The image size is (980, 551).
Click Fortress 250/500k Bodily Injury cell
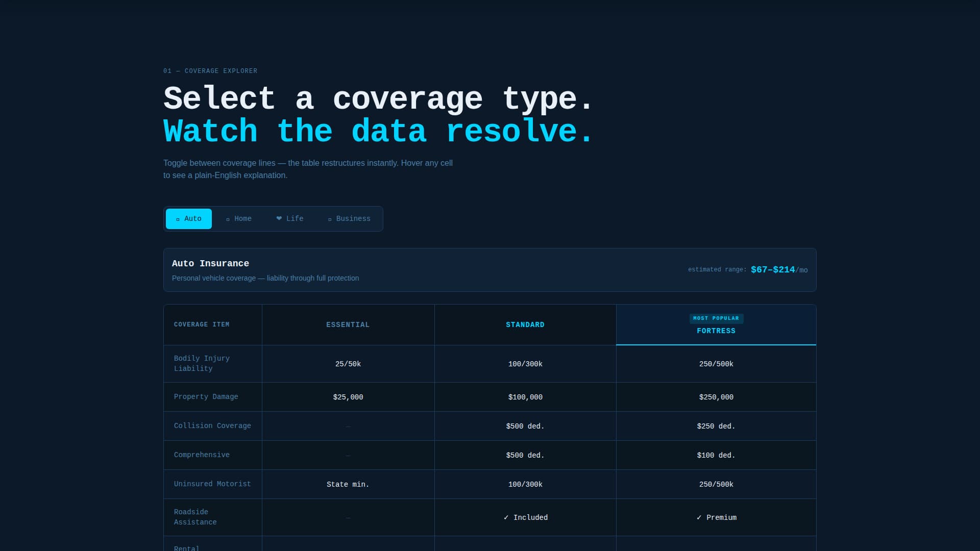[x=716, y=364]
